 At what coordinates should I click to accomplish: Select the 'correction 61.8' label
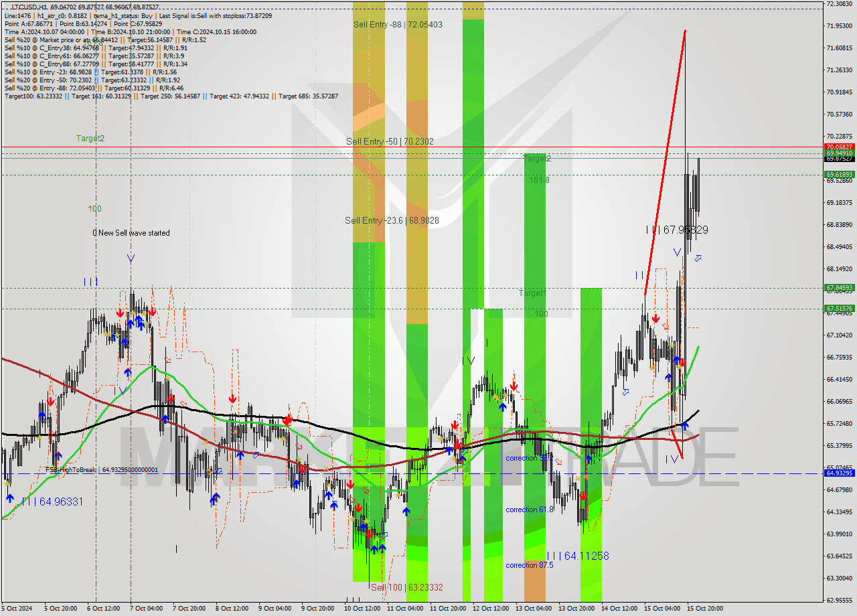[530, 510]
